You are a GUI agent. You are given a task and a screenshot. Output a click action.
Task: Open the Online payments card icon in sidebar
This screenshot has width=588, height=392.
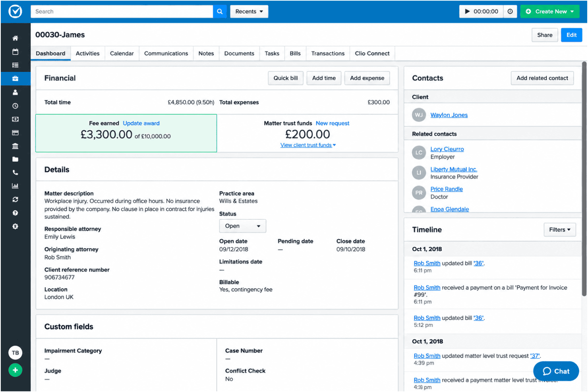pyautogui.click(x=15, y=133)
